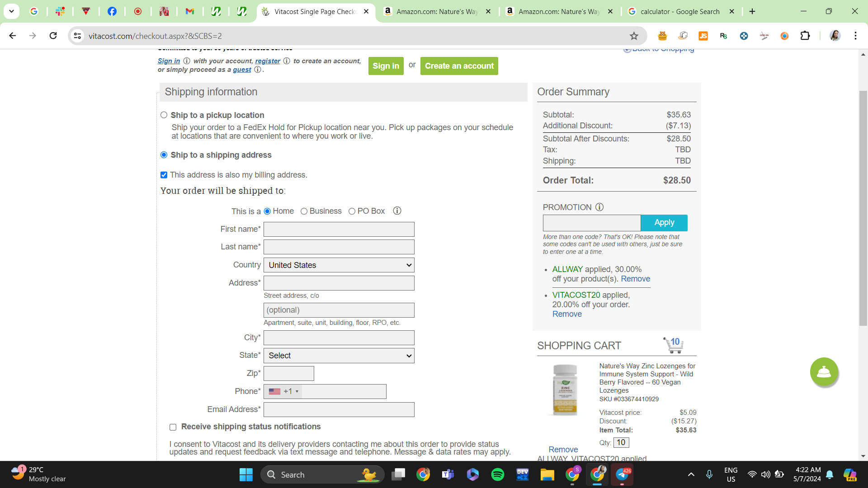Click the Zip code field
This screenshot has height=488, width=868.
[288, 373]
